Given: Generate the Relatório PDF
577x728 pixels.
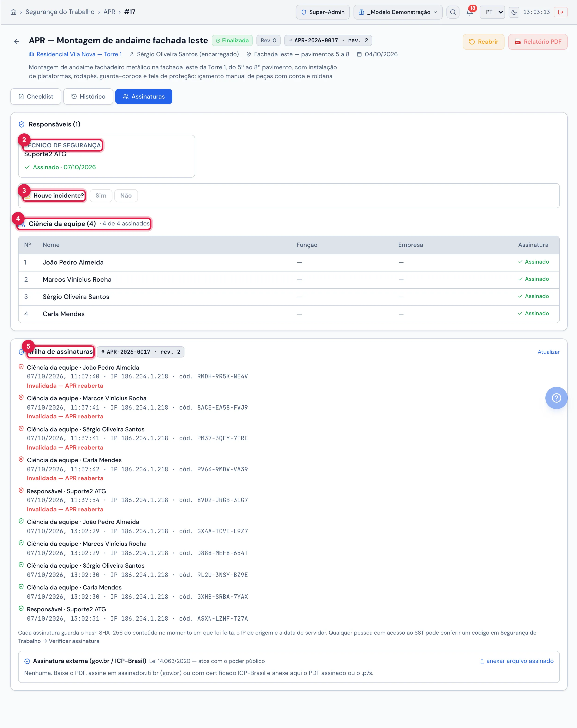Looking at the screenshot, I should (538, 42).
